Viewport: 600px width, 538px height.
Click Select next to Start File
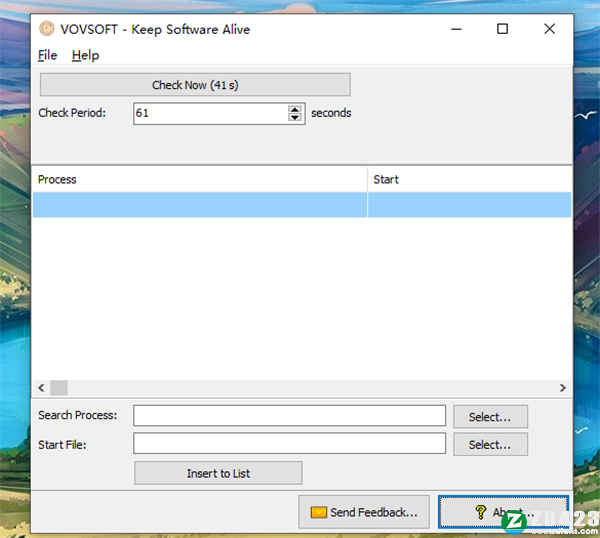tap(490, 445)
